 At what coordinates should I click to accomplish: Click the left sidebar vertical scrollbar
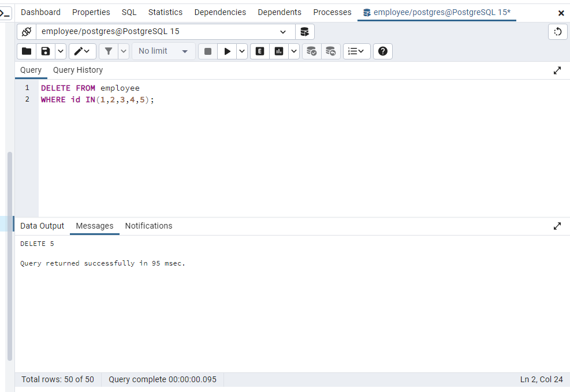(x=10, y=256)
